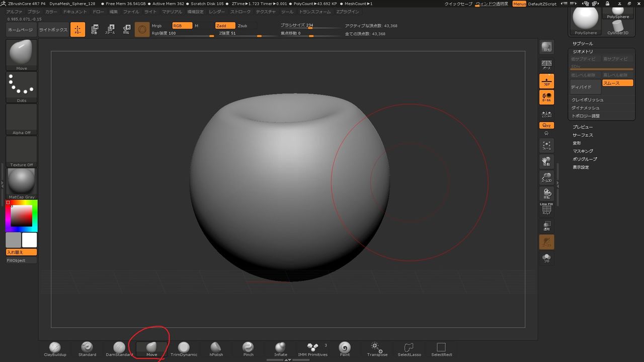Expand the サブツール (SubTool) section
The image size is (644, 362).
tap(583, 44)
